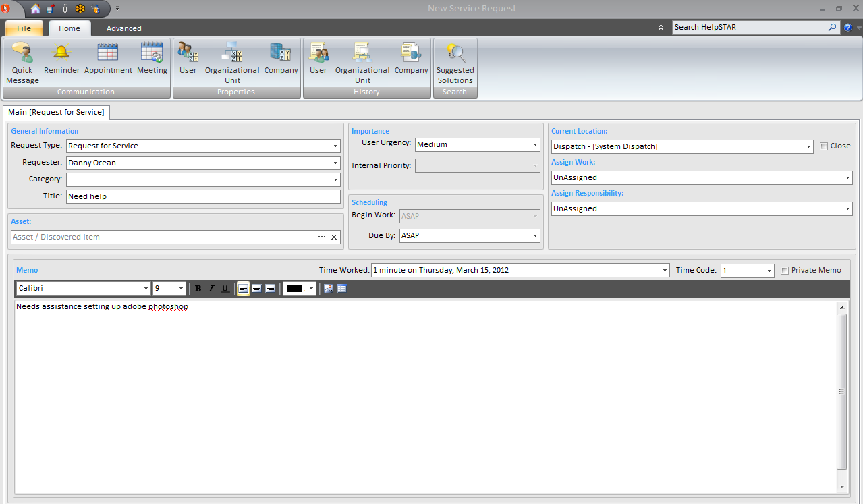Center-align the memo text

256,289
